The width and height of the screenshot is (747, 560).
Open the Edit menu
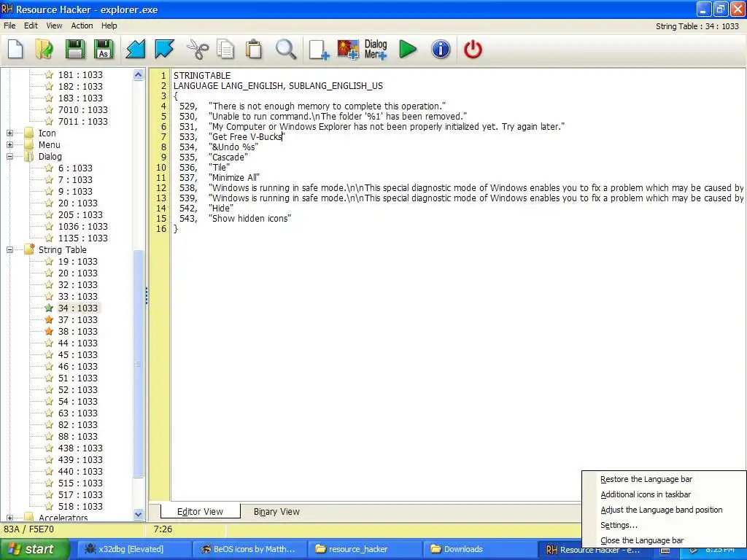click(31, 26)
